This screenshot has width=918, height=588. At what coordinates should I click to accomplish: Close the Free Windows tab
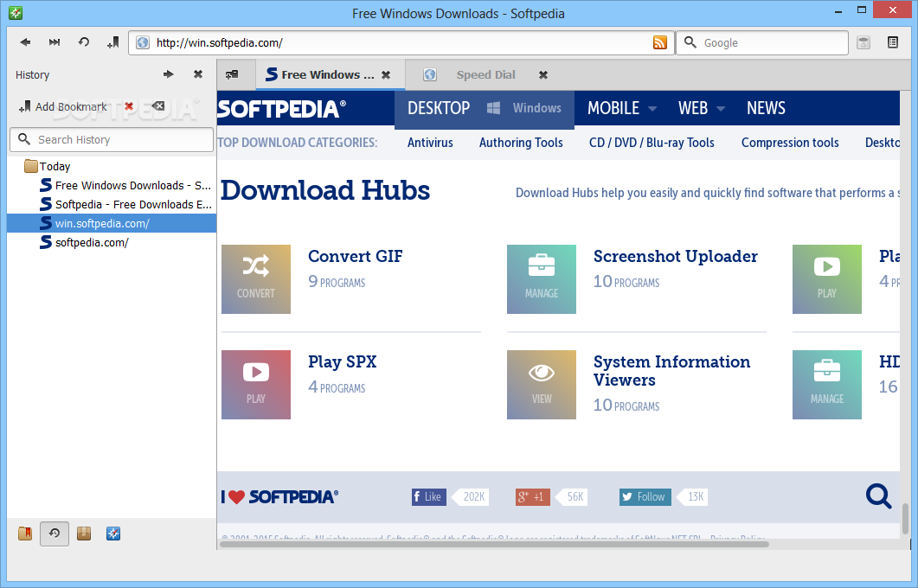point(386,75)
